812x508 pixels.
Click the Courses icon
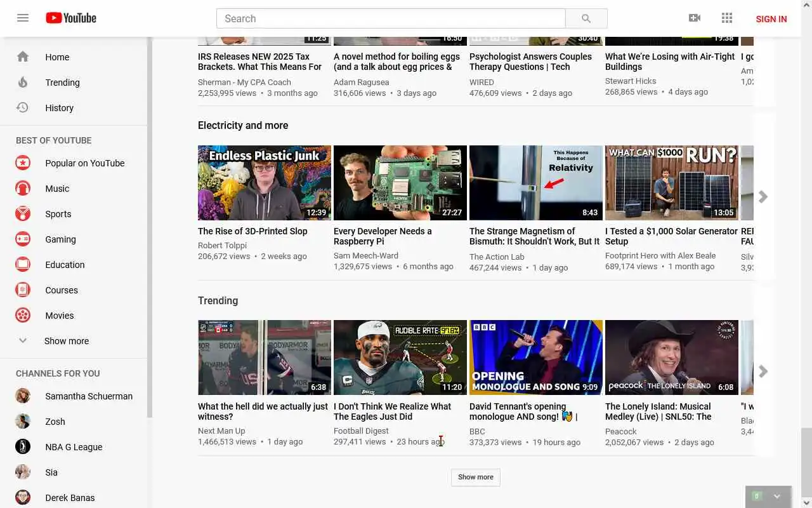click(23, 290)
